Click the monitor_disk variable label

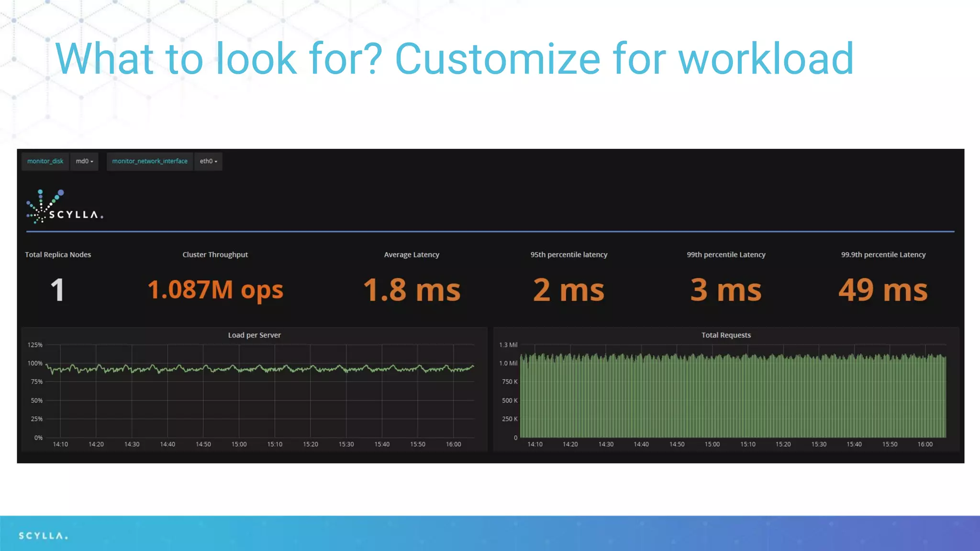click(45, 161)
